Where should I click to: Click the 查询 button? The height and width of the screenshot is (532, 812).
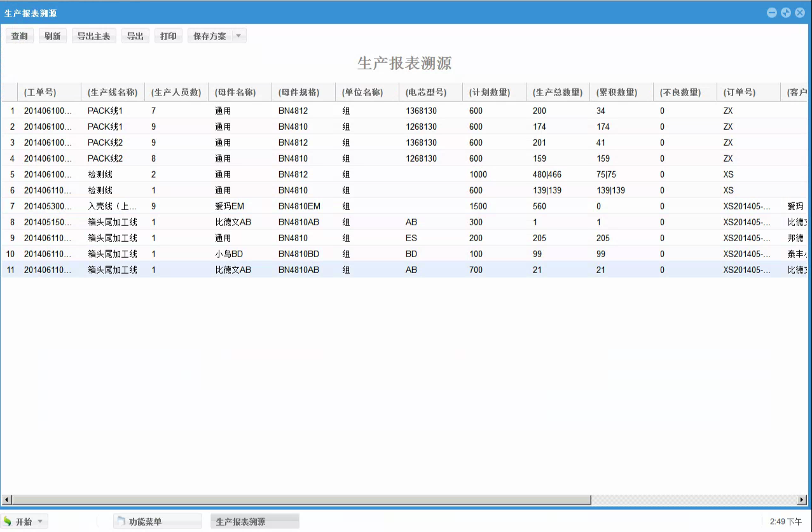tap(20, 36)
